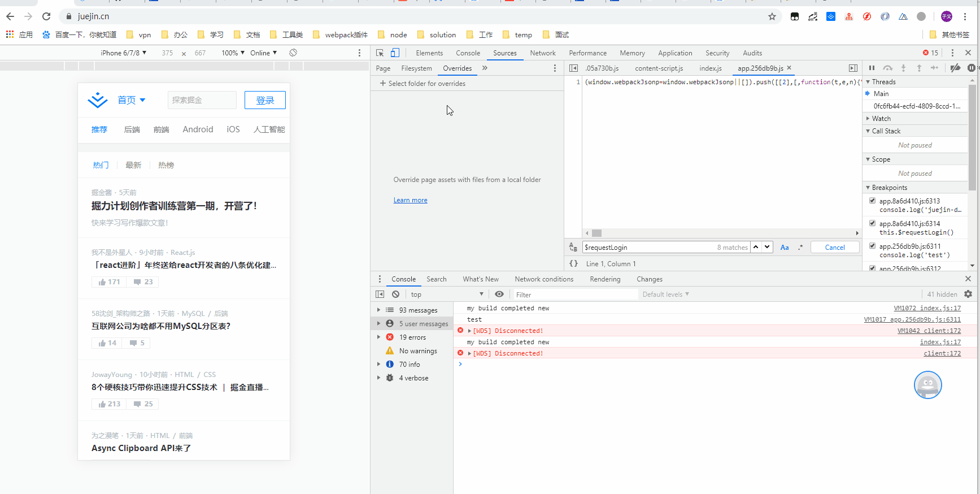Open the iPhone 6/7/8 device dropdown
Screen dimensions: 980x494
pyautogui.click(x=124, y=53)
